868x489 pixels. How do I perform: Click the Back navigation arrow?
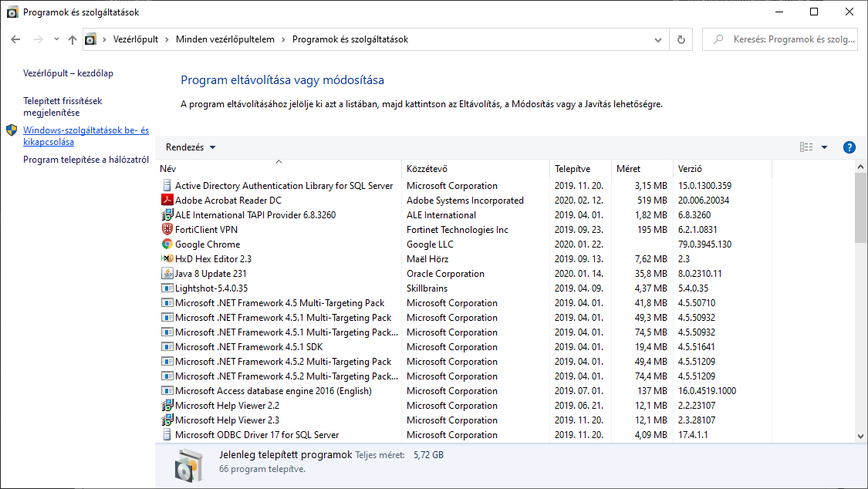pyautogui.click(x=15, y=39)
